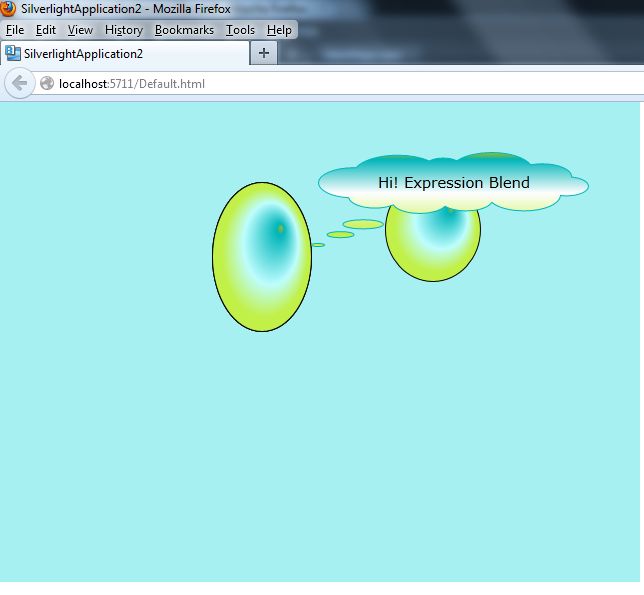Select the SilverlightApplication2 tab
Viewport: 644px width, 595px height.
(124, 53)
